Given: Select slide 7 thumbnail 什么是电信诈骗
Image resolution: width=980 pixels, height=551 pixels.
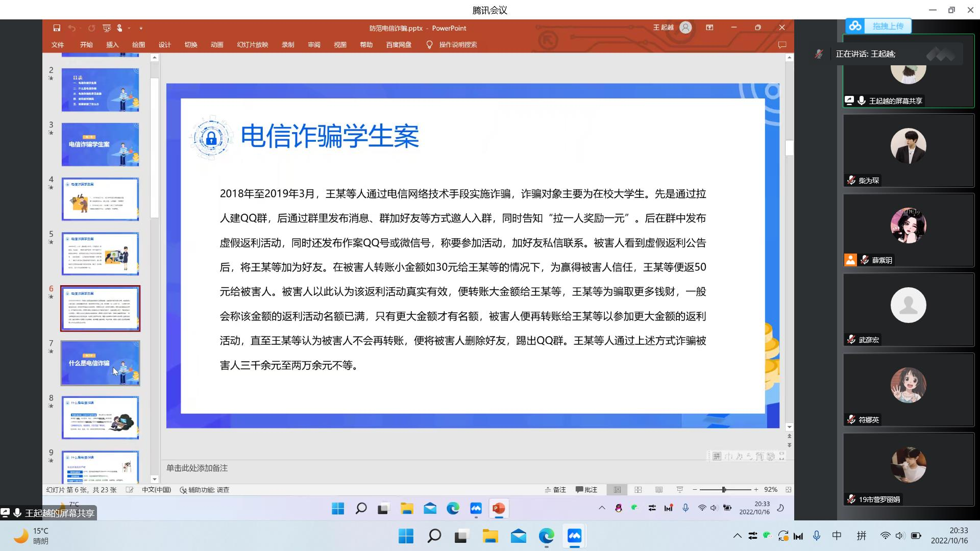Looking at the screenshot, I should [100, 363].
